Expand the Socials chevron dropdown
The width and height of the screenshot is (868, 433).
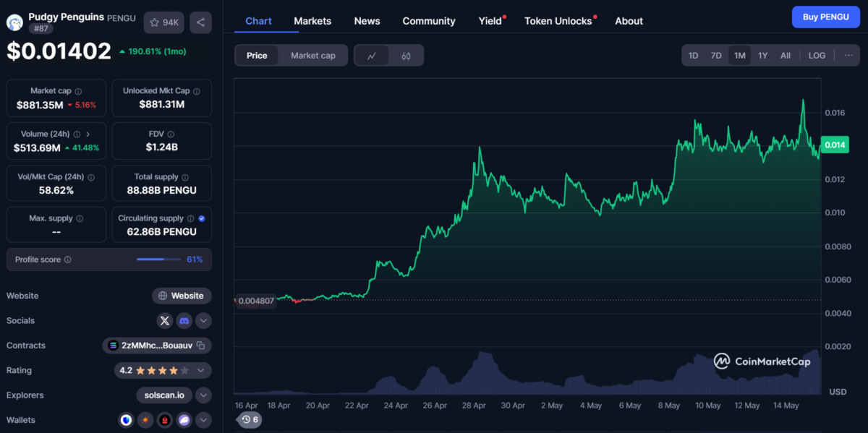pyautogui.click(x=203, y=320)
